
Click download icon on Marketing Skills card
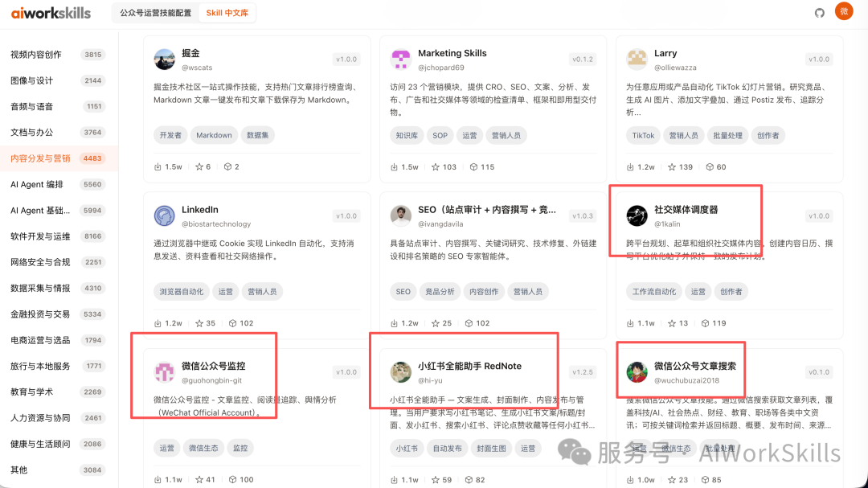pyautogui.click(x=394, y=166)
